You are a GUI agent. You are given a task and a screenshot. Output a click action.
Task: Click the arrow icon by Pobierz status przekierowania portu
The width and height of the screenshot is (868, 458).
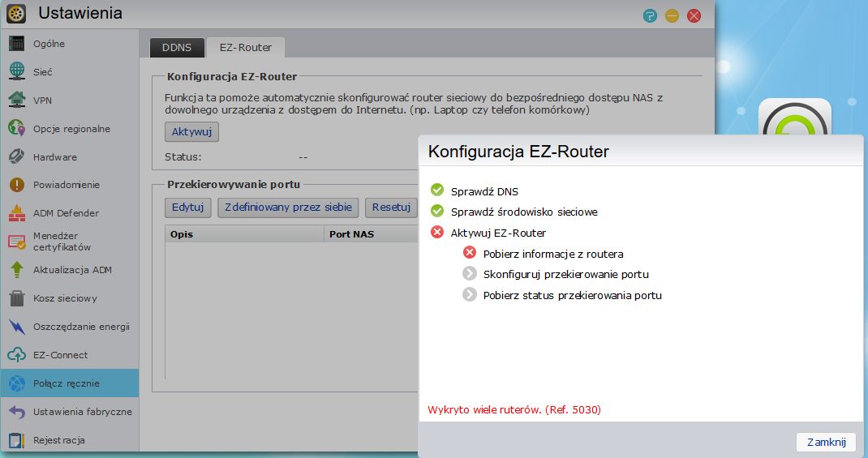(470, 294)
